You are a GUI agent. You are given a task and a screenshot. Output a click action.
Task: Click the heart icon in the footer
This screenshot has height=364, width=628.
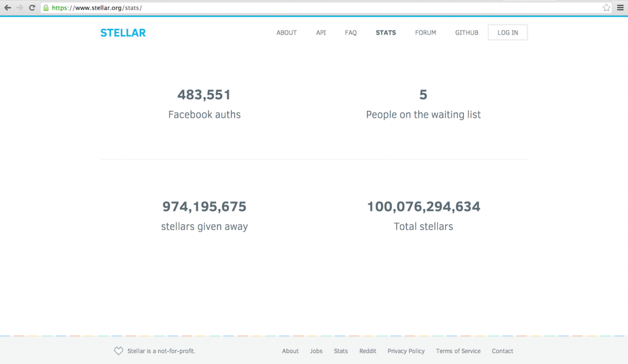pos(118,351)
